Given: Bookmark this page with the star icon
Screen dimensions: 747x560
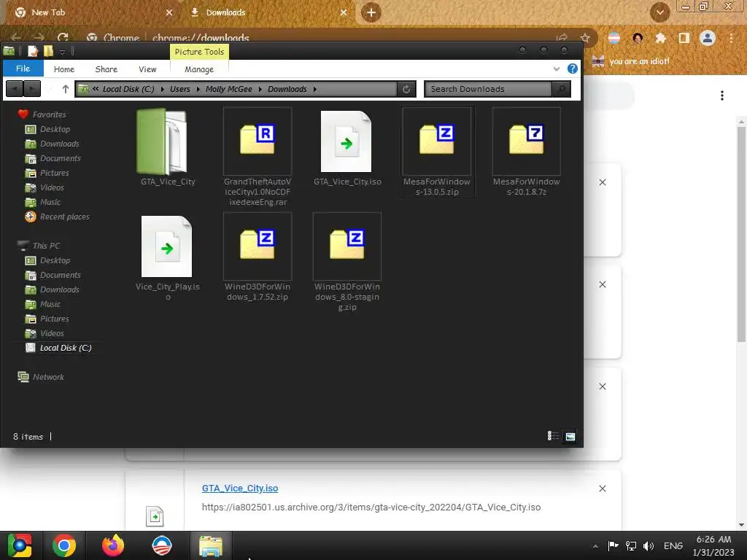Looking at the screenshot, I should tap(585, 38).
